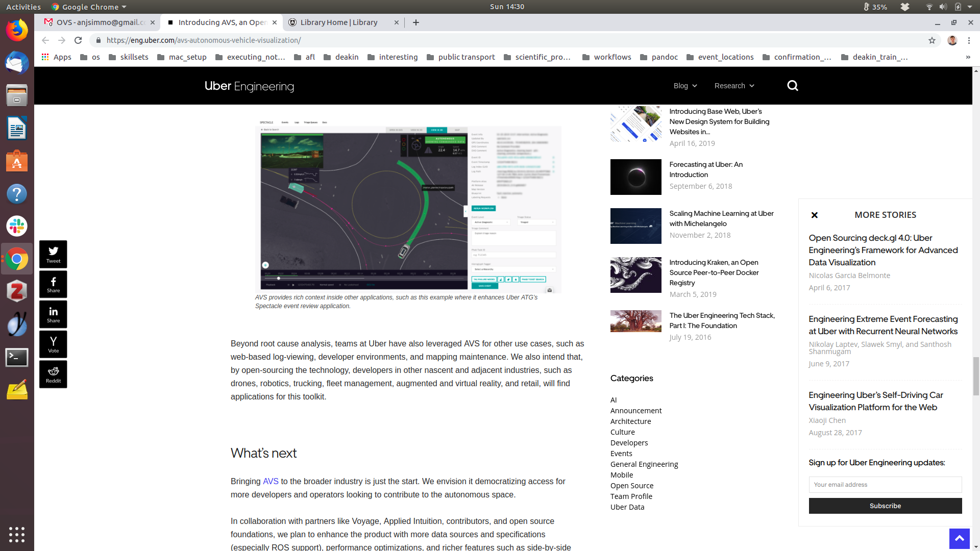Open the Forecasting at Uber thumbnail
The height and width of the screenshot is (551, 980).
[x=635, y=177]
